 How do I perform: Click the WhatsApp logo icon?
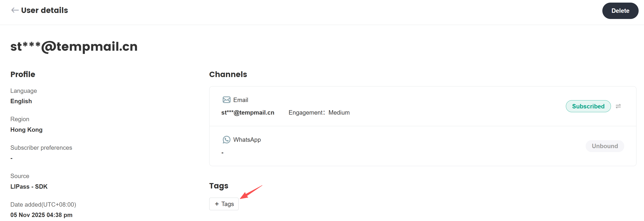point(226,140)
